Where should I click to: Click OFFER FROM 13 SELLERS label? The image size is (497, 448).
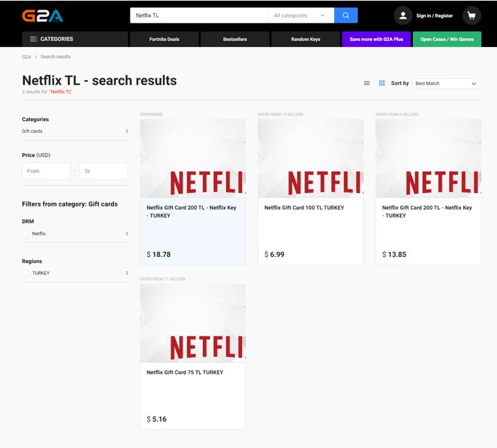point(281,114)
